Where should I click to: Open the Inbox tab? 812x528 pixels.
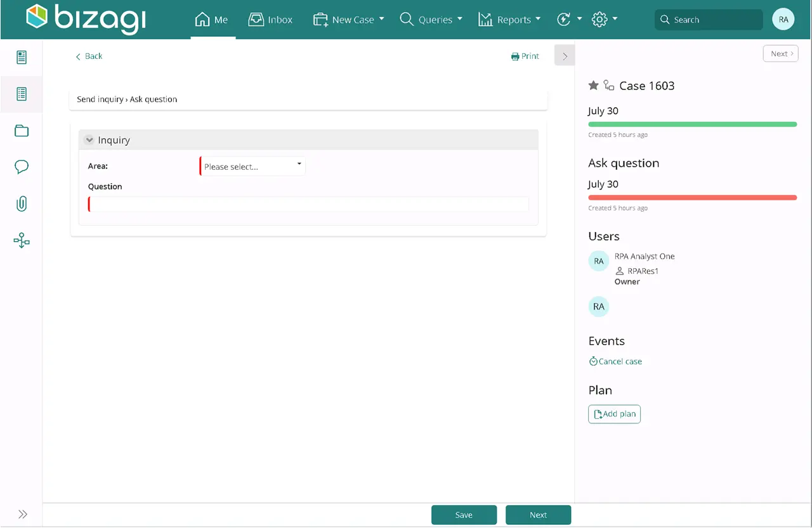(270, 20)
